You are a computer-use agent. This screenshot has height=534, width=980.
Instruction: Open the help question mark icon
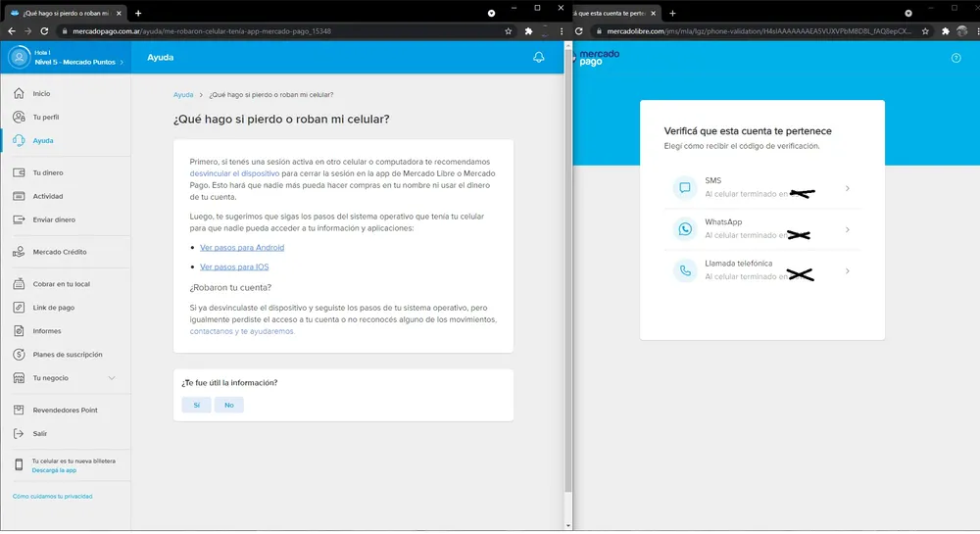tap(956, 58)
